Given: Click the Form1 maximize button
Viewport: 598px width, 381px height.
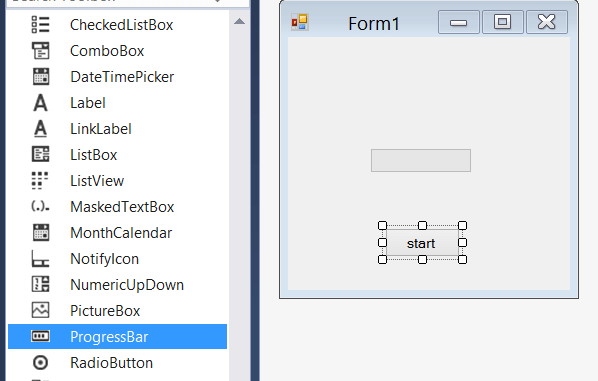Looking at the screenshot, I should pyautogui.click(x=503, y=22).
